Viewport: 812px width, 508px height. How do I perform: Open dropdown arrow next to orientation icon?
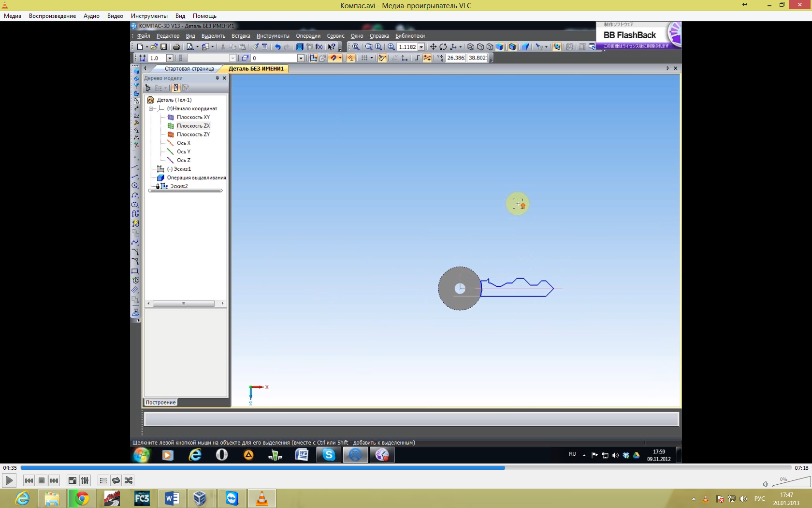click(460, 47)
